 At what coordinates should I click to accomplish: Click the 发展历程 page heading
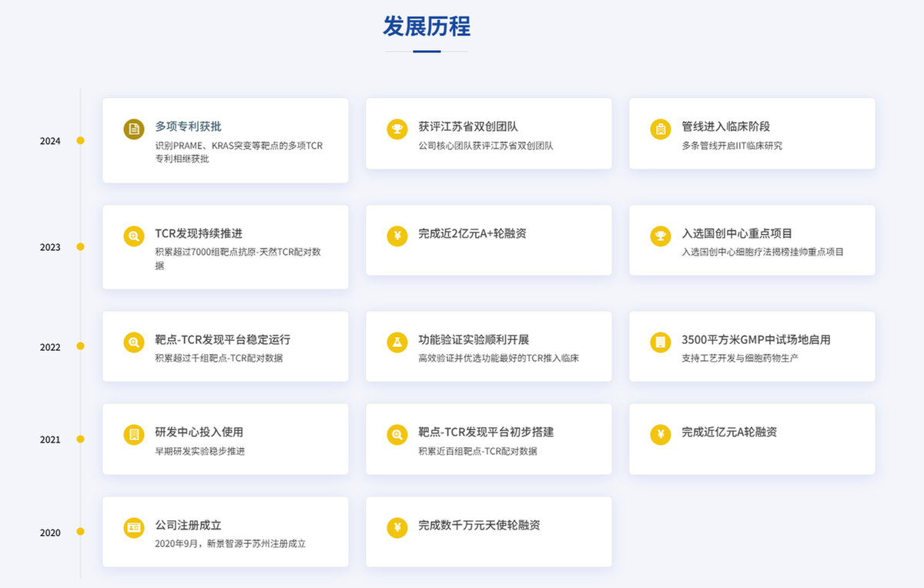(427, 26)
